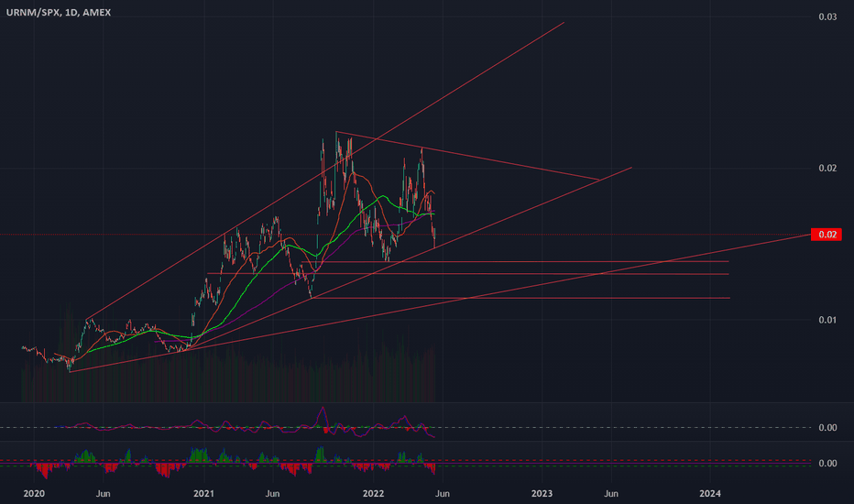Click the 0.03 price axis label
This screenshot has width=854, height=504.
point(827,16)
